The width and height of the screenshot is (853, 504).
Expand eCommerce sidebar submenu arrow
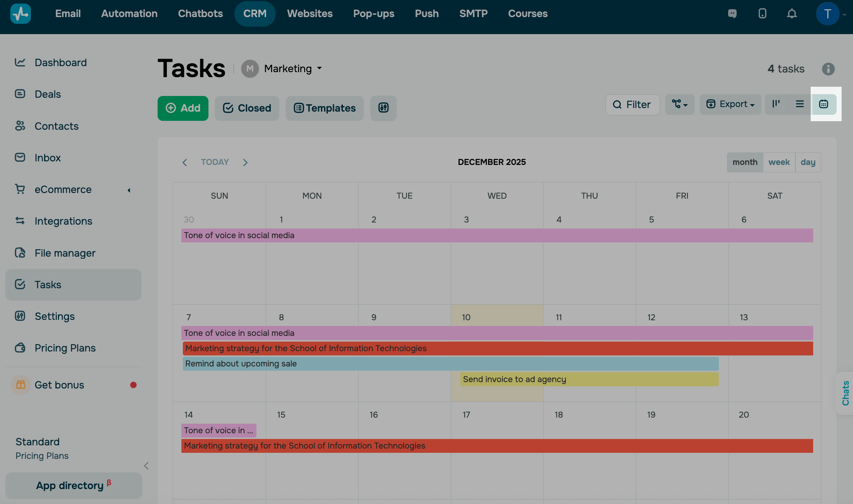[x=129, y=190]
